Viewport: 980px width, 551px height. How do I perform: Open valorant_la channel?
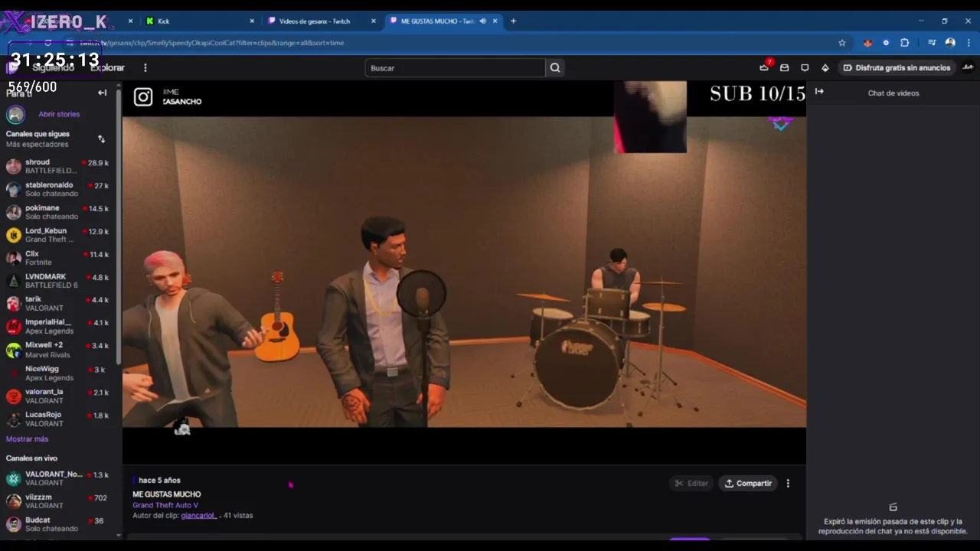[59, 396]
